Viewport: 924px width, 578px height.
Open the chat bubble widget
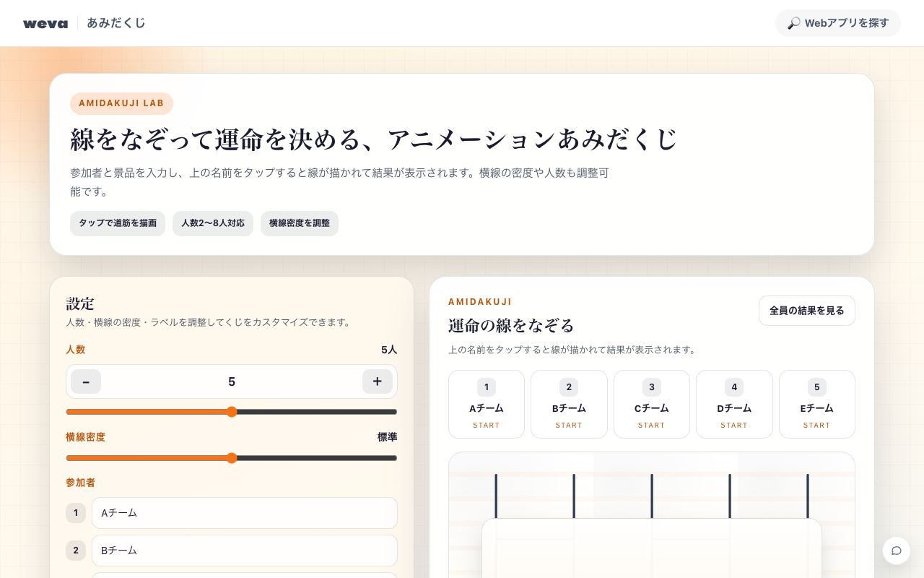(897, 551)
